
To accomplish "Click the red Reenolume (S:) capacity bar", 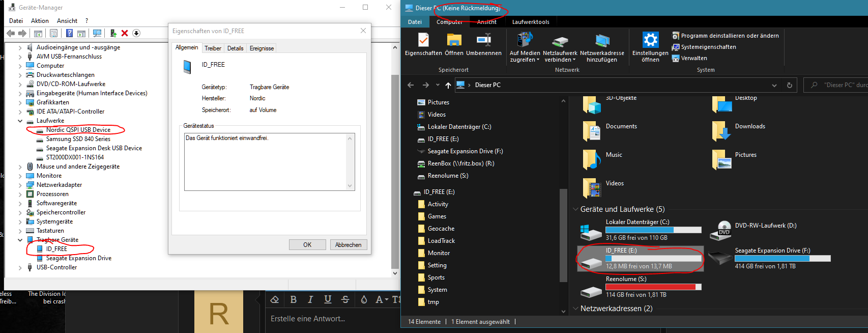I will (x=653, y=287).
